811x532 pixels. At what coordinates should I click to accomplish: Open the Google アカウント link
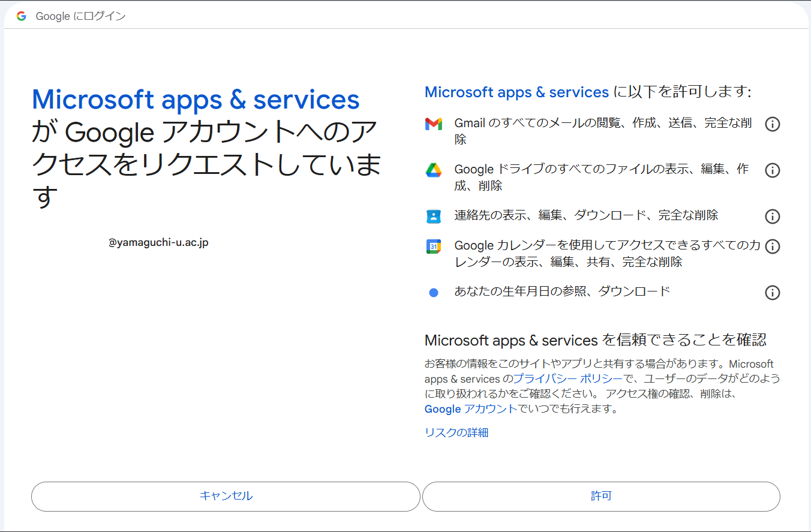(x=471, y=409)
